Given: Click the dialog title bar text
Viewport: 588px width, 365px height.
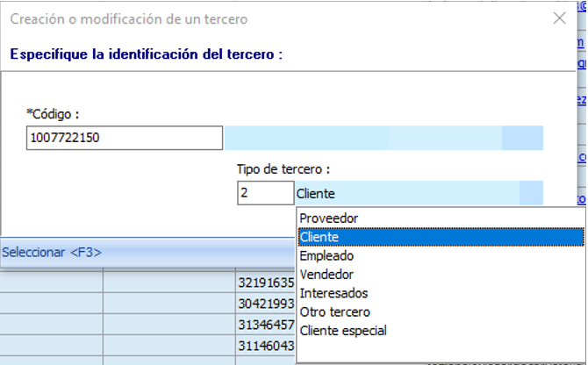Looking at the screenshot, I should pos(127,18).
